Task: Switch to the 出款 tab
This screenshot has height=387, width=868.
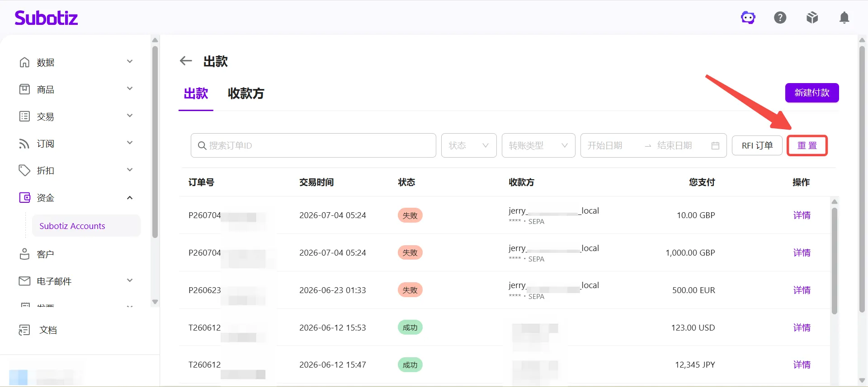Action: [196, 94]
